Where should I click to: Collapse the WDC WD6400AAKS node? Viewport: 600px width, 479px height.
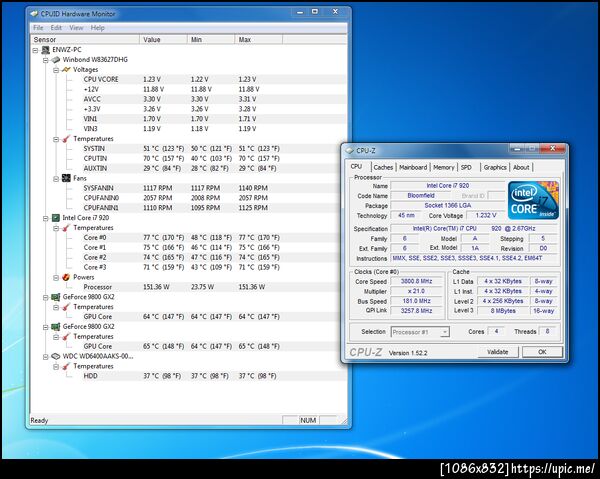coord(46,357)
